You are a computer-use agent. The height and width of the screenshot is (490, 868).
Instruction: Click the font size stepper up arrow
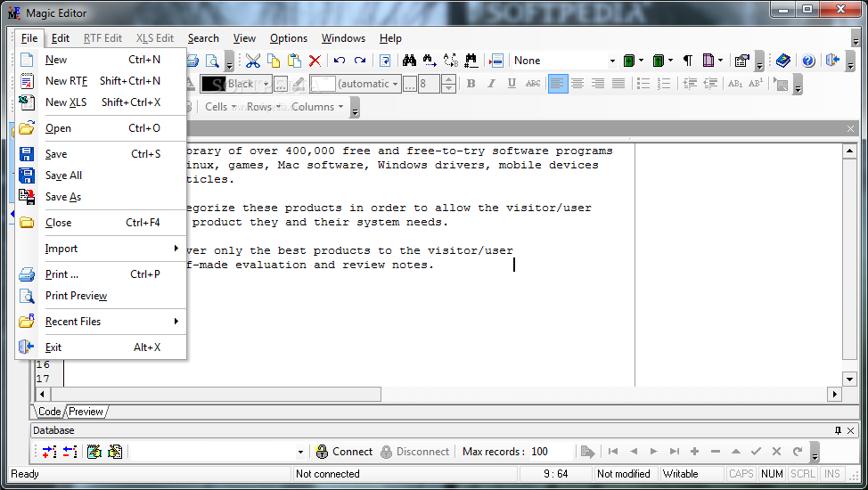[449, 79]
